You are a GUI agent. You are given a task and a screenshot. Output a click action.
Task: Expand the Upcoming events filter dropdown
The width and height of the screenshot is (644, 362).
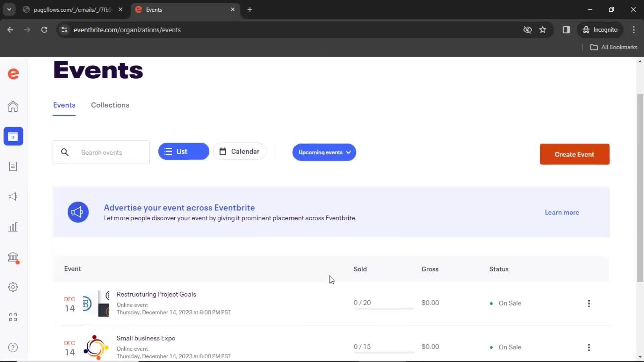click(324, 152)
